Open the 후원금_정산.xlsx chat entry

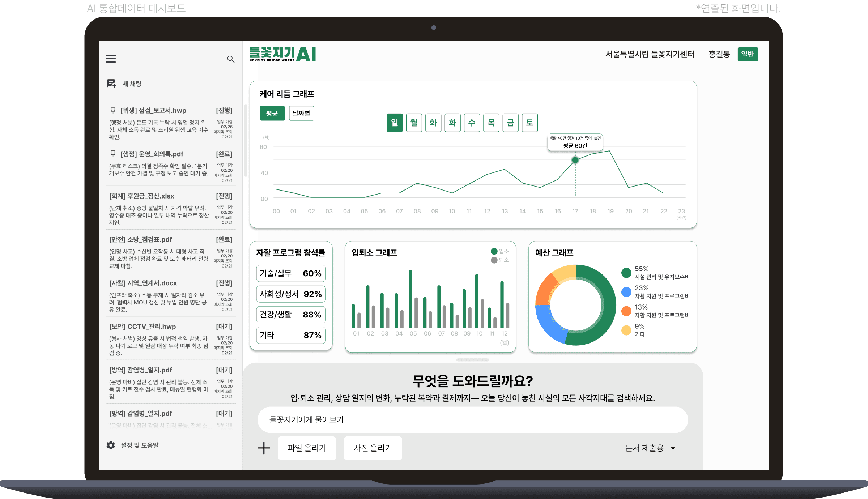[x=141, y=196]
